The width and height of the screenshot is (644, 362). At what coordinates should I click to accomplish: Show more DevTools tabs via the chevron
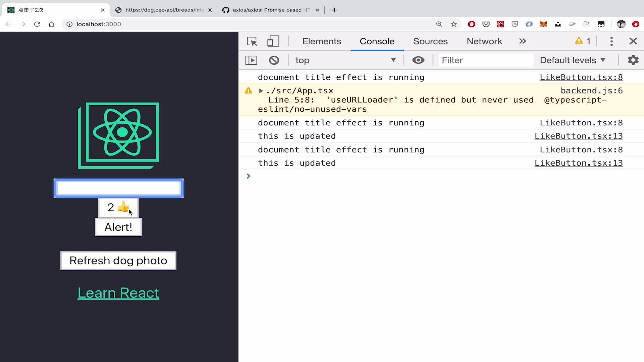(522, 41)
